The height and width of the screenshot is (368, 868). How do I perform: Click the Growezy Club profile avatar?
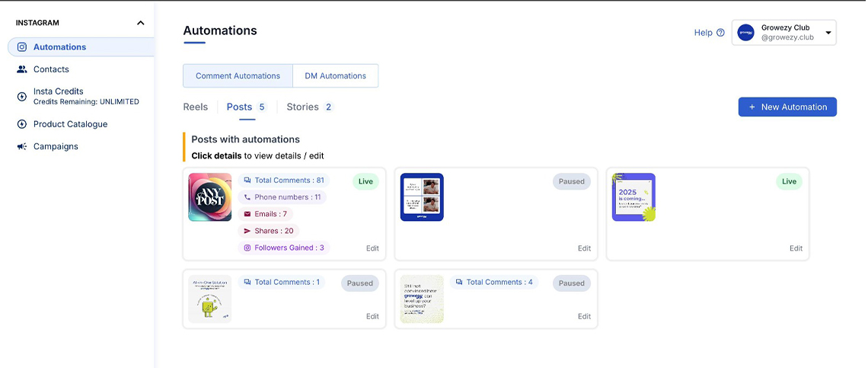click(x=746, y=33)
